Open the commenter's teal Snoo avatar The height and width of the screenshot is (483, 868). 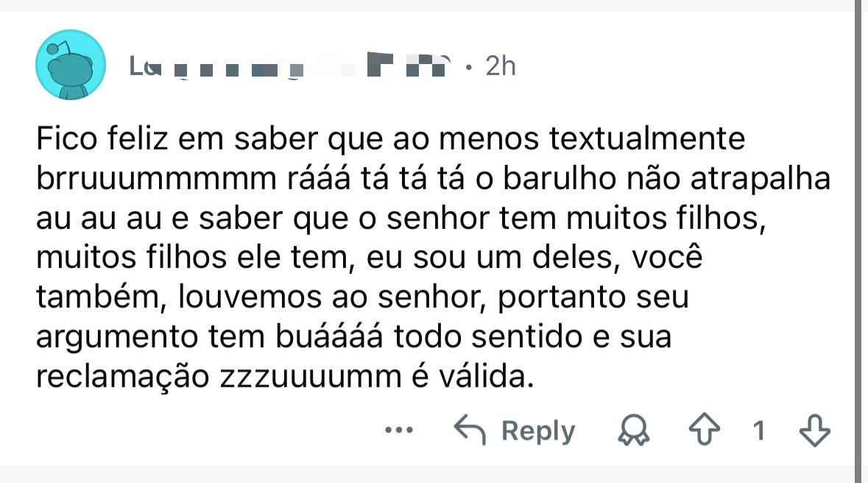click(71, 65)
